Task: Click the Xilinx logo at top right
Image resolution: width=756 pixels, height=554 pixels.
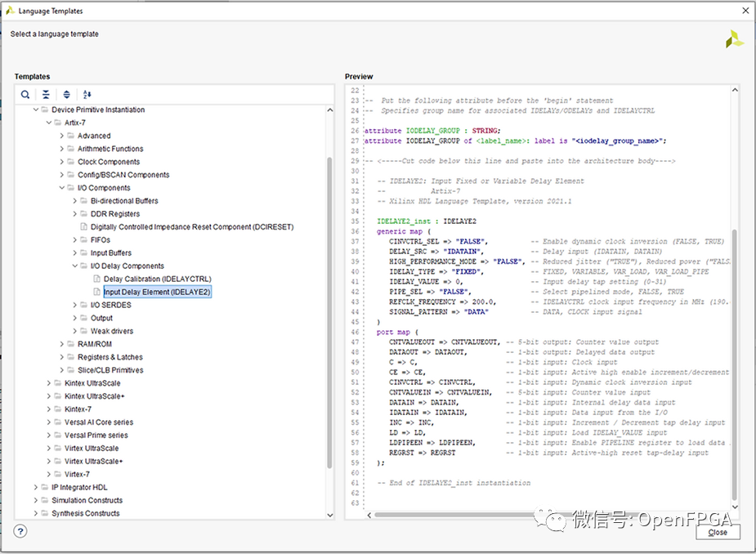Action: [734, 40]
